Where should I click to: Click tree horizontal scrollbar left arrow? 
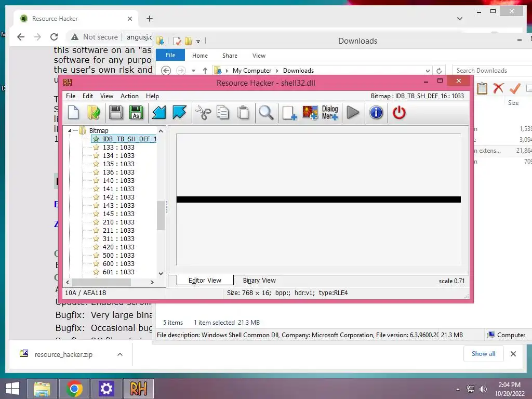coord(68,282)
